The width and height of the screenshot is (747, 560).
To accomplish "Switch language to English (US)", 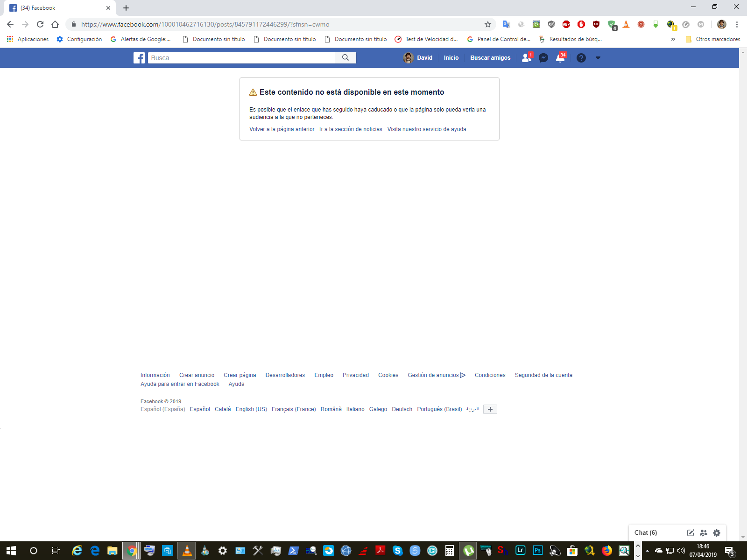I will [x=251, y=409].
